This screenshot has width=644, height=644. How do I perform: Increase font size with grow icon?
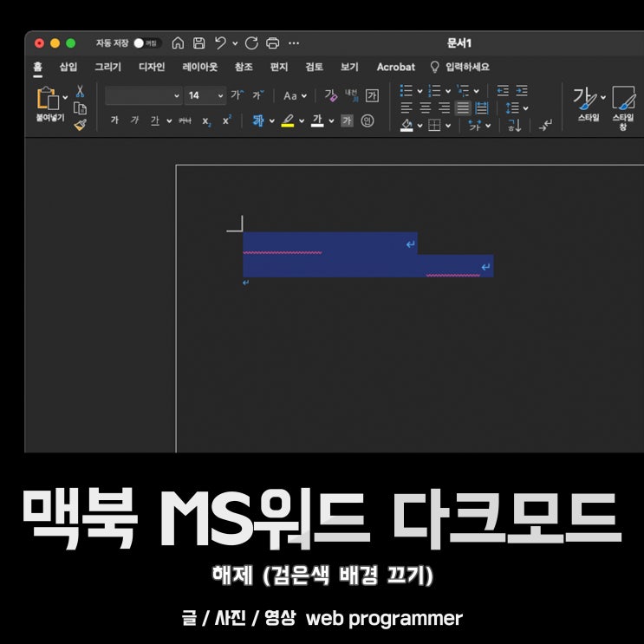pyautogui.click(x=237, y=94)
